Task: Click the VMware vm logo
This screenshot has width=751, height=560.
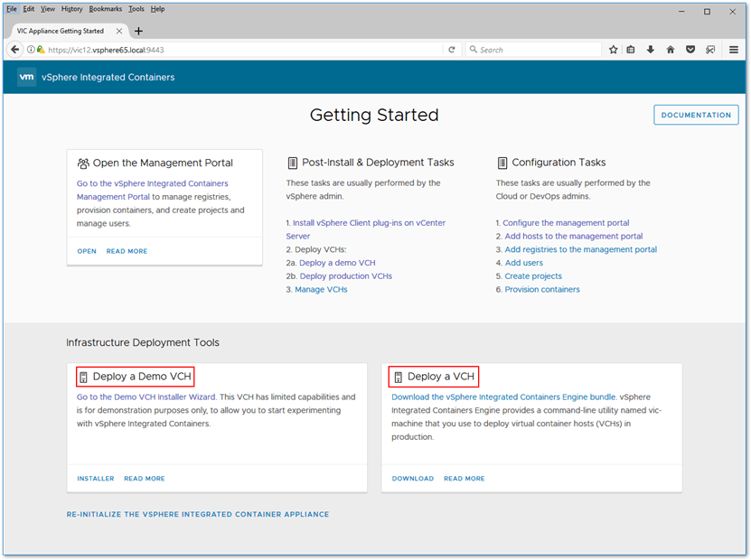Action: [x=26, y=77]
